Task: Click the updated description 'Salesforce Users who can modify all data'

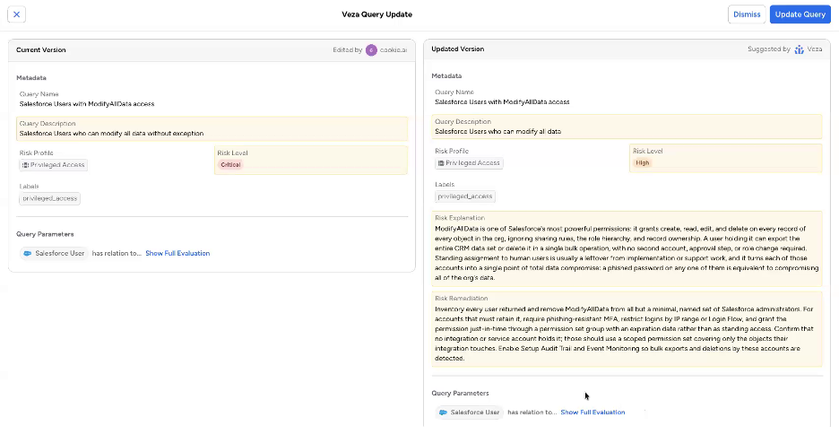Action: [498, 131]
